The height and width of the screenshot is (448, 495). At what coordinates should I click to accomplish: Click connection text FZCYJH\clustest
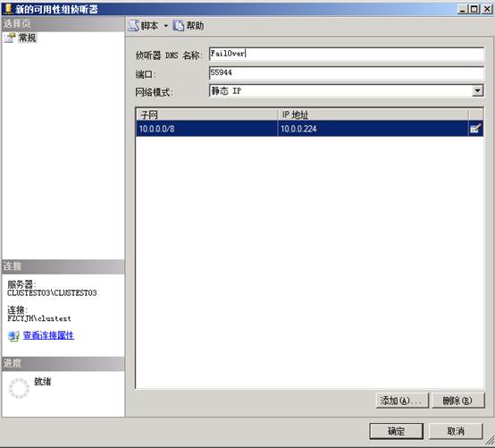coord(39,318)
